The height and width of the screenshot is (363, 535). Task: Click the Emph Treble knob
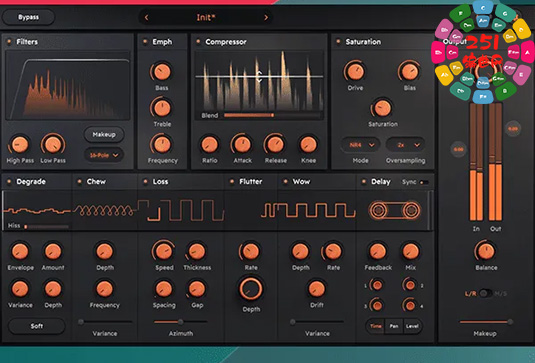[x=162, y=108]
